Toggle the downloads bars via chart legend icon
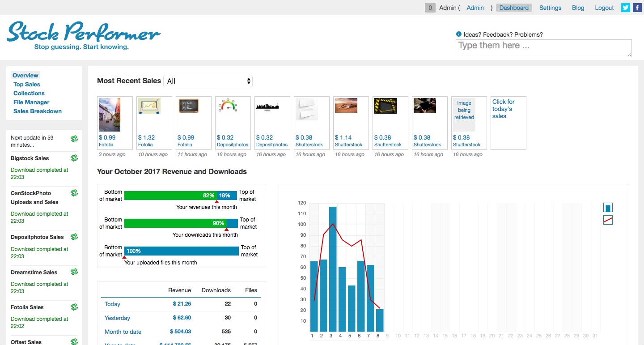 pyautogui.click(x=607, y=207)
